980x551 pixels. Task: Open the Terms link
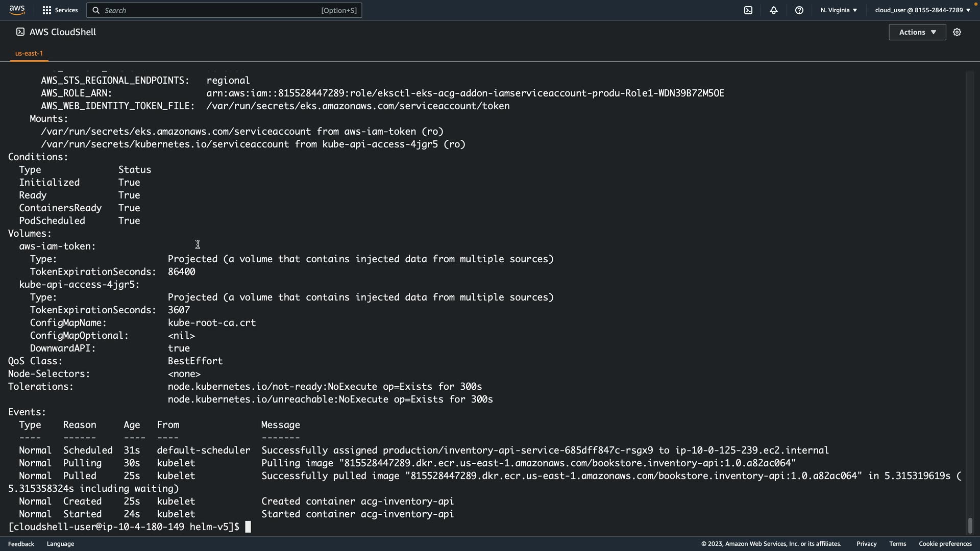[897, 544]
